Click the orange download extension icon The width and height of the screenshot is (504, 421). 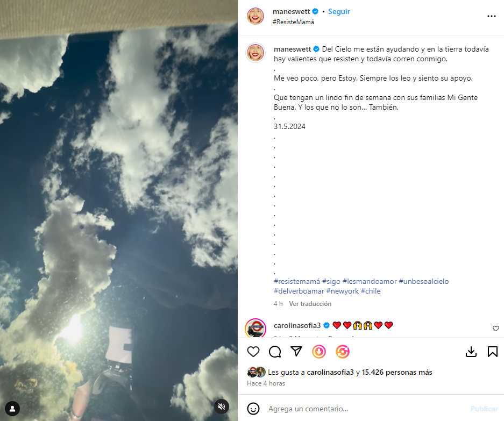[x=319, y=352]
